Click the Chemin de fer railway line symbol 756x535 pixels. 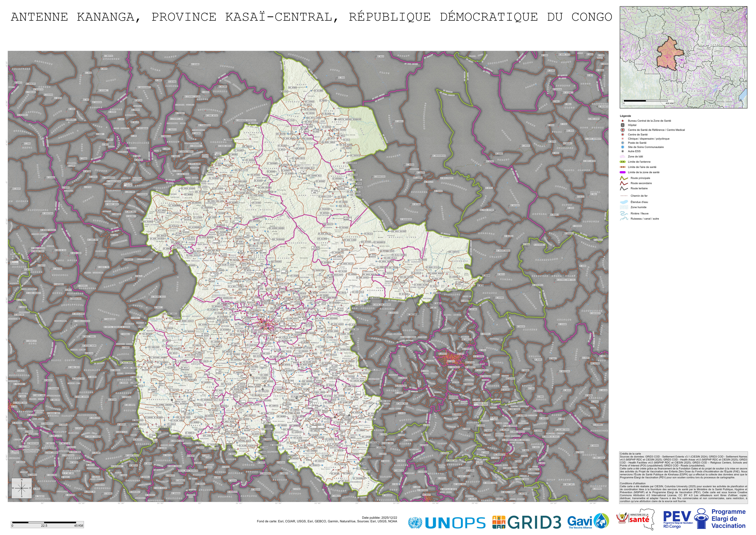coord(624,196)
